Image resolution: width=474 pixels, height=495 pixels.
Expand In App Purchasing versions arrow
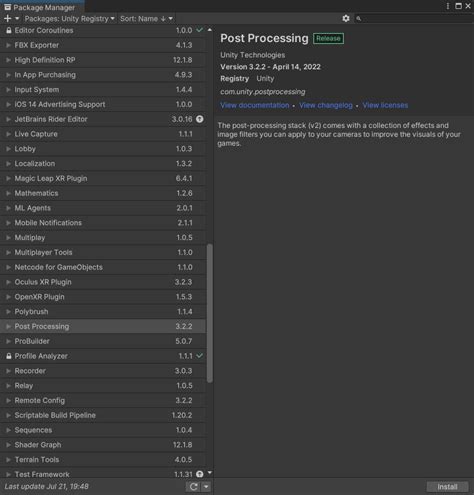pos(8,75)
